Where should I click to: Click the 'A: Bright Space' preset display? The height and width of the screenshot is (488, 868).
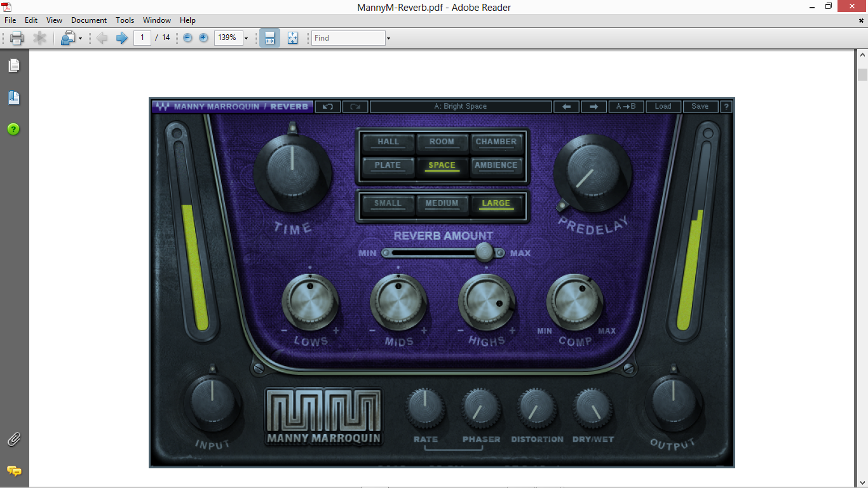(461, 106)
